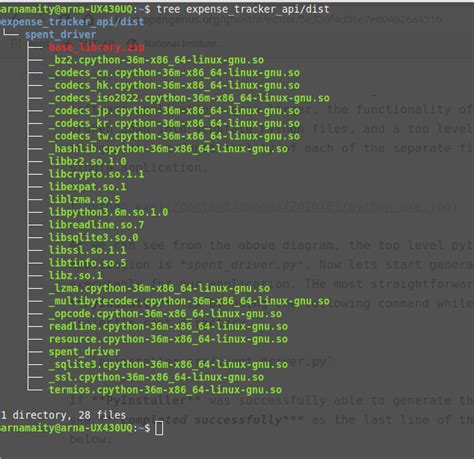
Task: Click the green spent_driver executable entry
Action: (84, 352)
